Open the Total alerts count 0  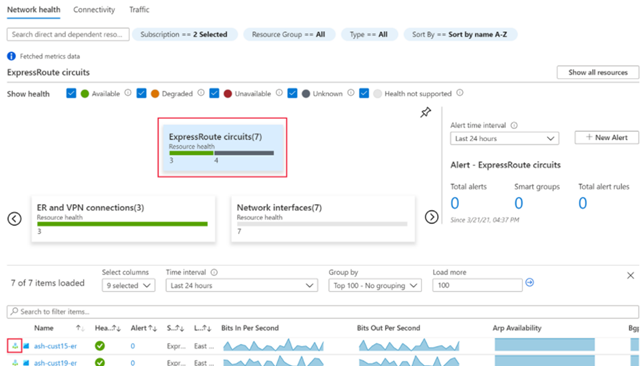tap(455, 203)
